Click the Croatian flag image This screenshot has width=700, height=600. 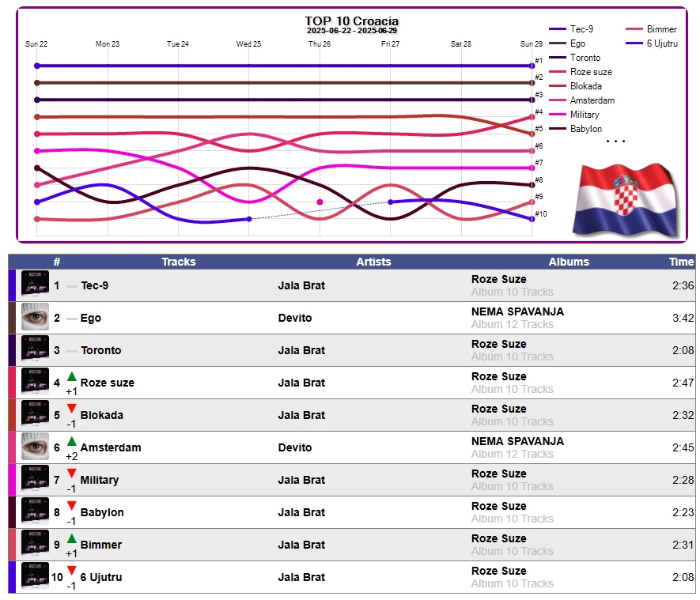tap(625, 200)
